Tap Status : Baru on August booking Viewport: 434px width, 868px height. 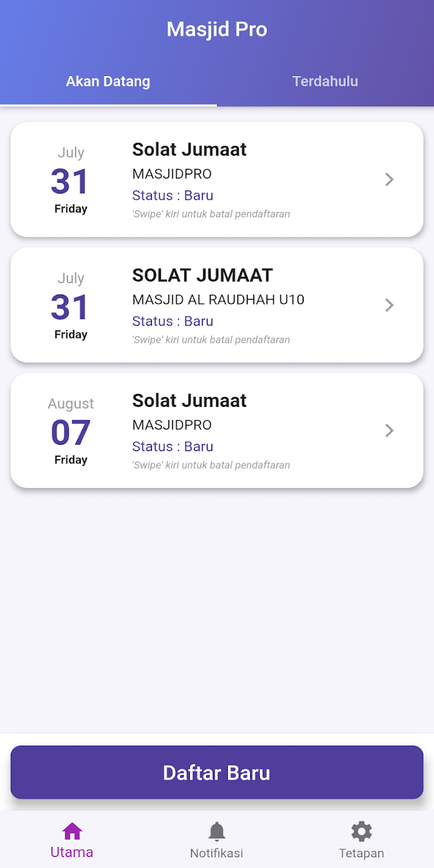pyautogui.click(x=172, y=447)
